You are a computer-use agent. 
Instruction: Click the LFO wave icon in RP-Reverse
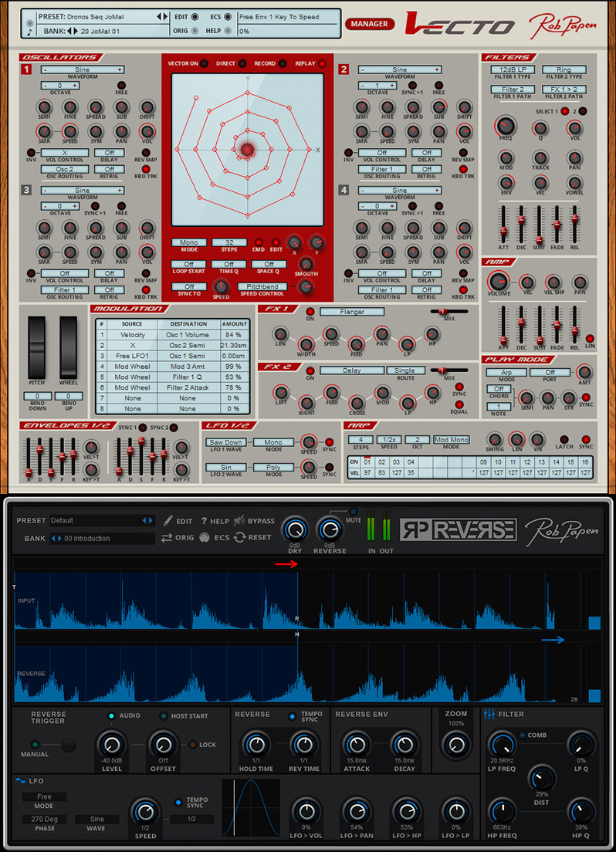(20, 780)
